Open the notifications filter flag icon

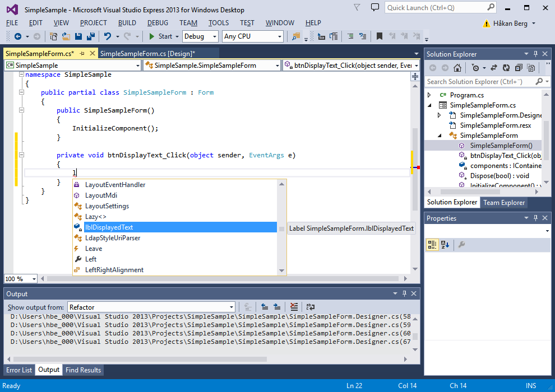[x=357, y=7]
